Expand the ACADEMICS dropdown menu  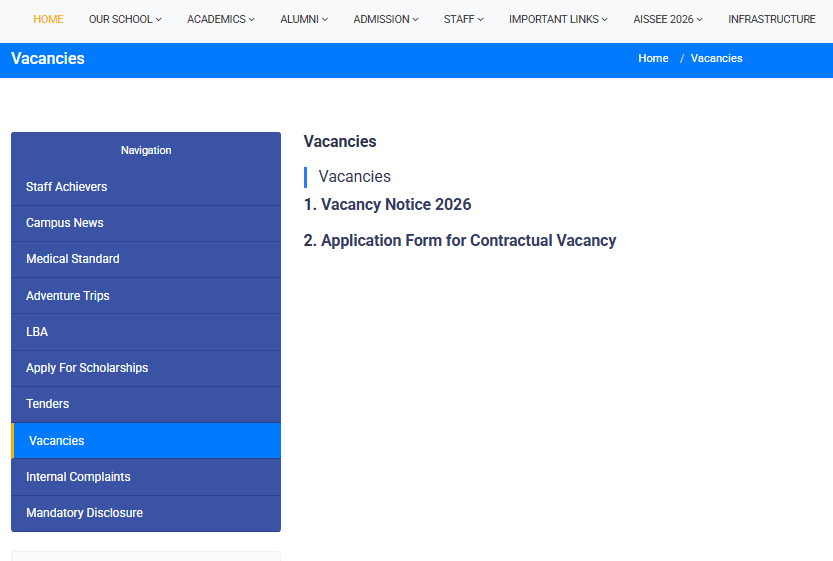[x=220, y=19]
